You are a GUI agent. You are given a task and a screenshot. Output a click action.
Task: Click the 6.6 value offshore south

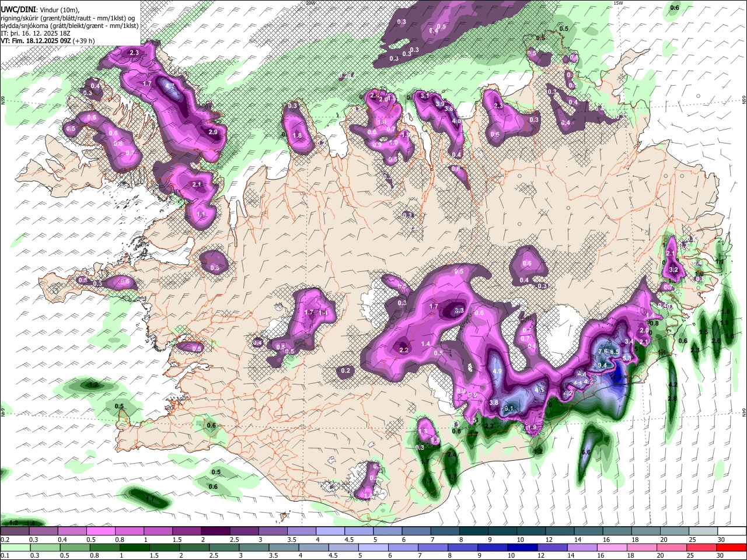587,453
